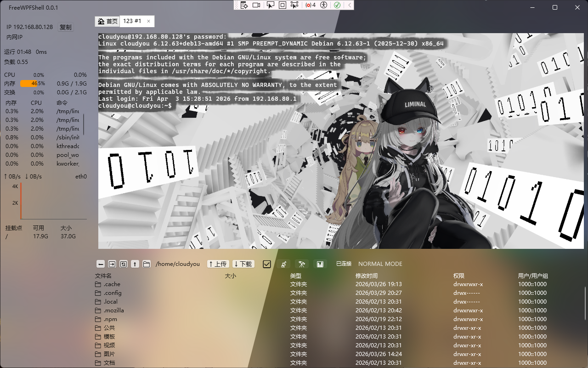
Task: Go up to the parent directory
Action: [x=135, y=264]
